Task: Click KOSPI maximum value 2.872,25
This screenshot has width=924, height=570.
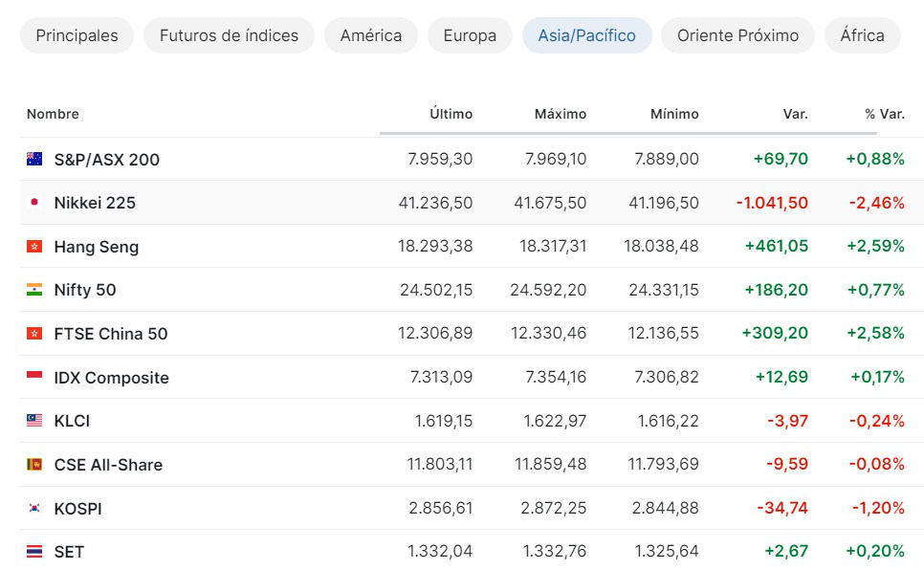Action: [x=553, y=508]
